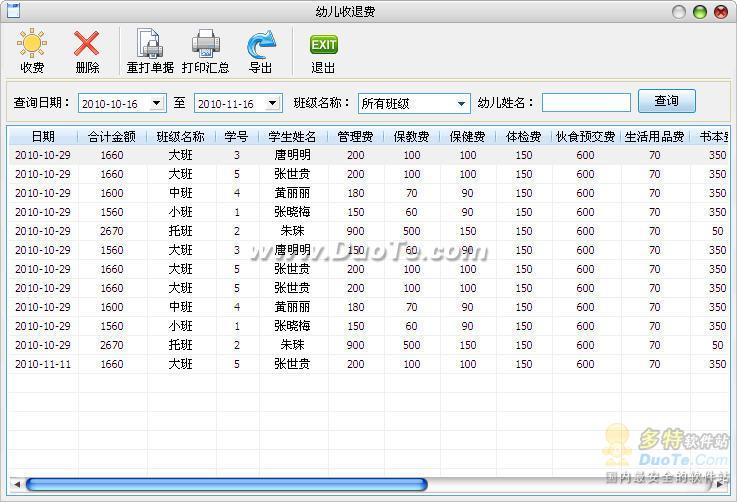Open the start date 2010-10-16 dropdown
The height and width of the screenshot is (502, 737).
157,103
